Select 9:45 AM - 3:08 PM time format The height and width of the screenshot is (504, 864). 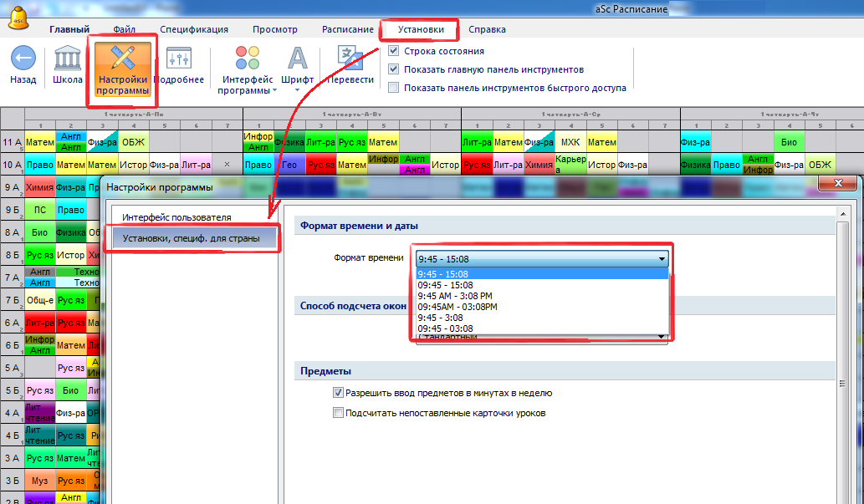point(454,296)
